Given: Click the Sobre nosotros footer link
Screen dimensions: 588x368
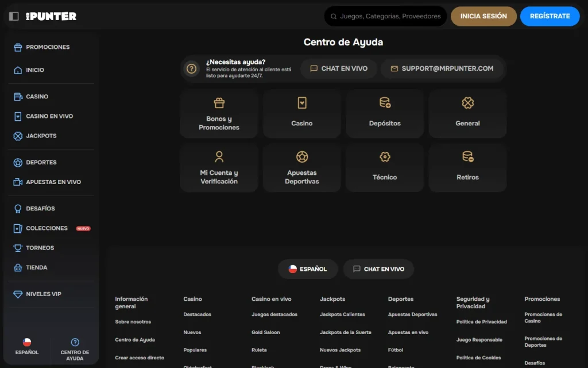Looking at the screenshot, I should 133,322.
